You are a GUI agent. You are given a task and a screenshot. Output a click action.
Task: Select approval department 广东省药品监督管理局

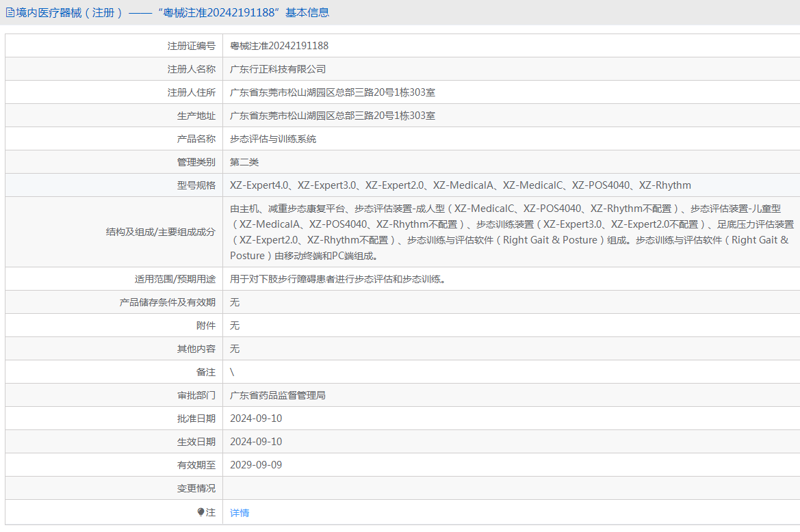click(278, 395)
